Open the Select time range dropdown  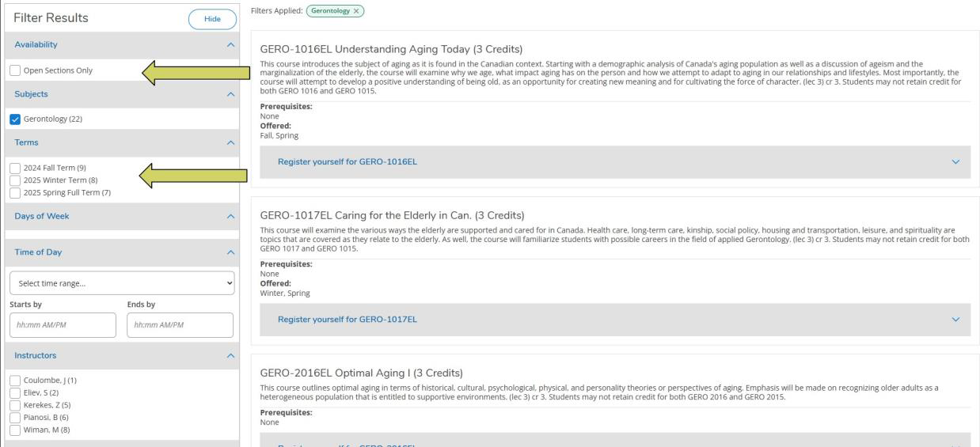coord(122,283)
